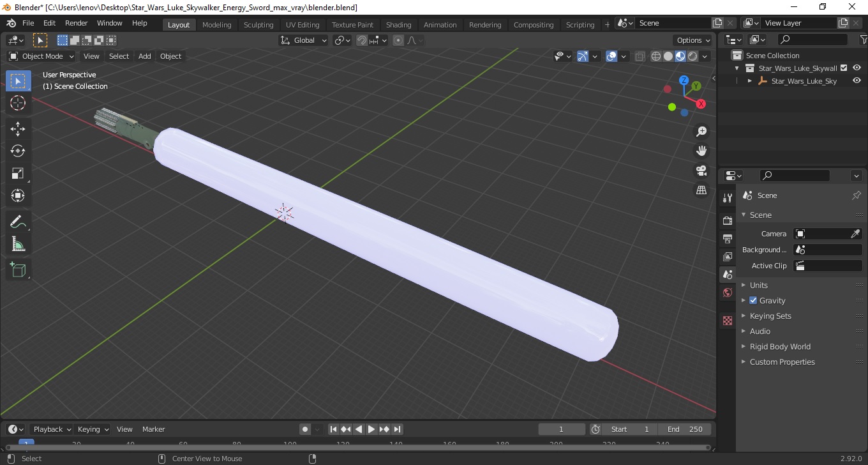Screen dimensions: 868x465
Task: Click the auto keying record button
Action: point(305,429)
